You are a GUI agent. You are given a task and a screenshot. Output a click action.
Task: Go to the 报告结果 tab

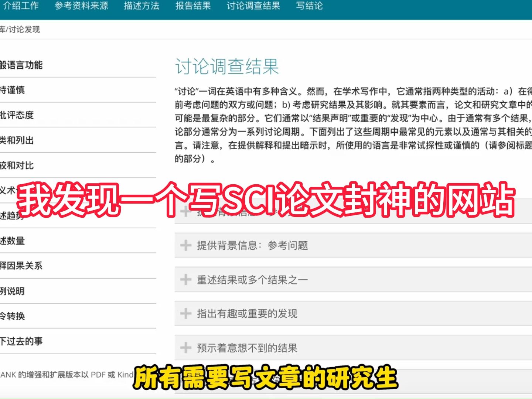tap(193, 6)
